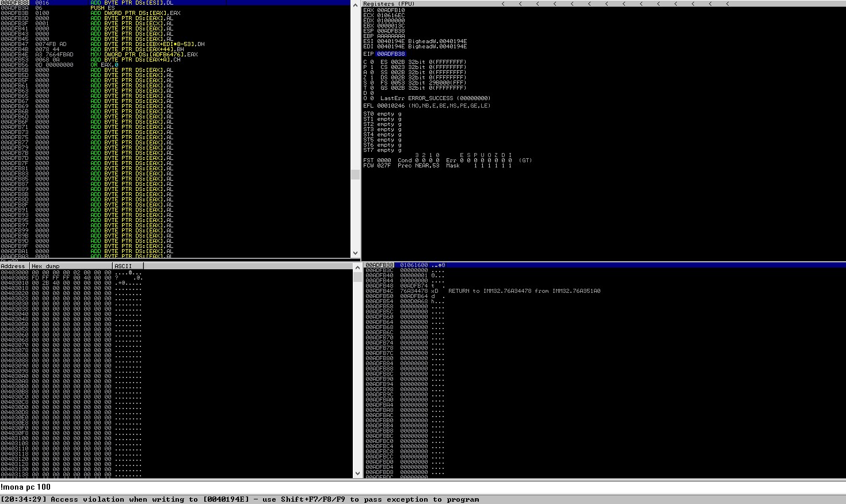Click the P parity flag value
The height and width of the screenshot is (504, 846).
click(372, 67)
